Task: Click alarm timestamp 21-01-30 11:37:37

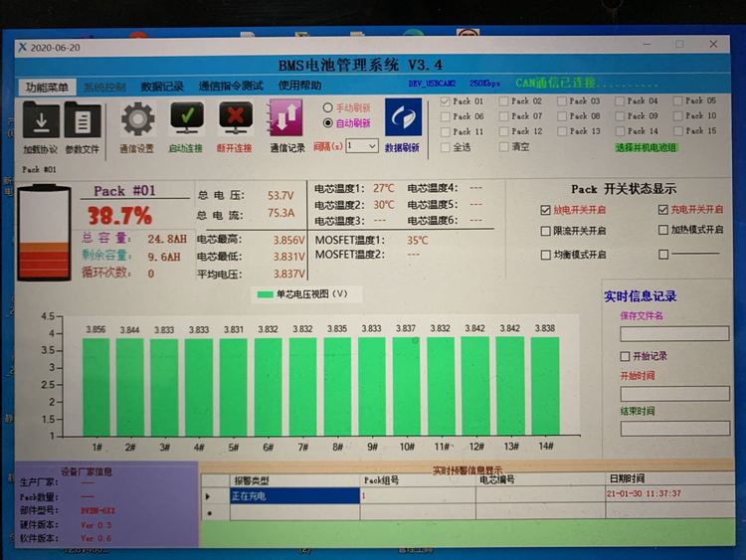Action: pos(644,493)
